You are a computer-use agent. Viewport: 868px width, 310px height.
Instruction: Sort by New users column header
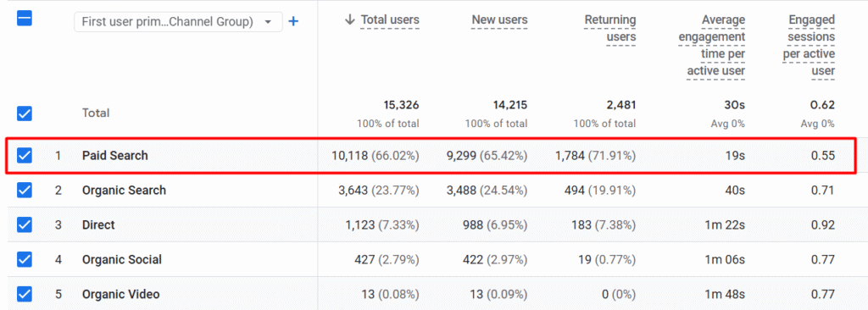pyautogui.click(x=499, y=20)
